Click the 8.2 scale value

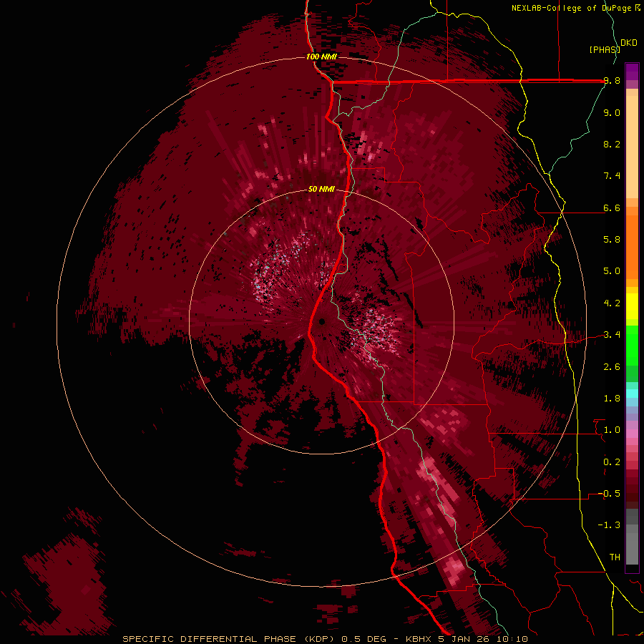click(x=612, y=144)
